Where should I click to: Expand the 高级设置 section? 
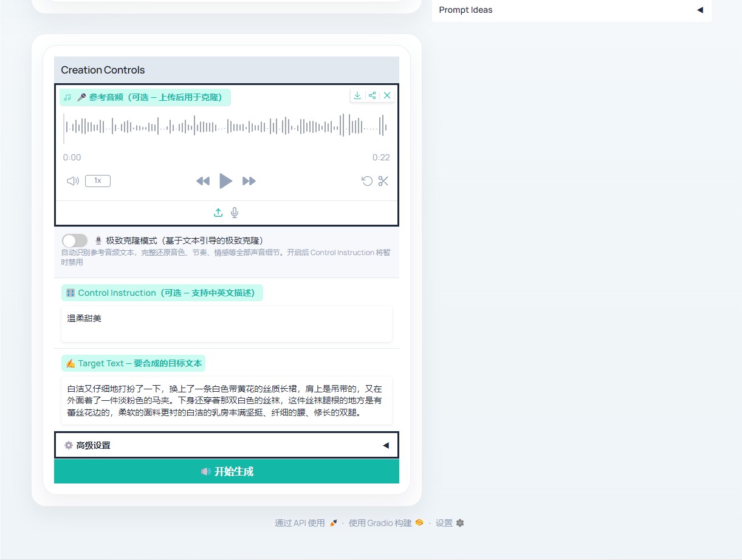click(226, 445)
